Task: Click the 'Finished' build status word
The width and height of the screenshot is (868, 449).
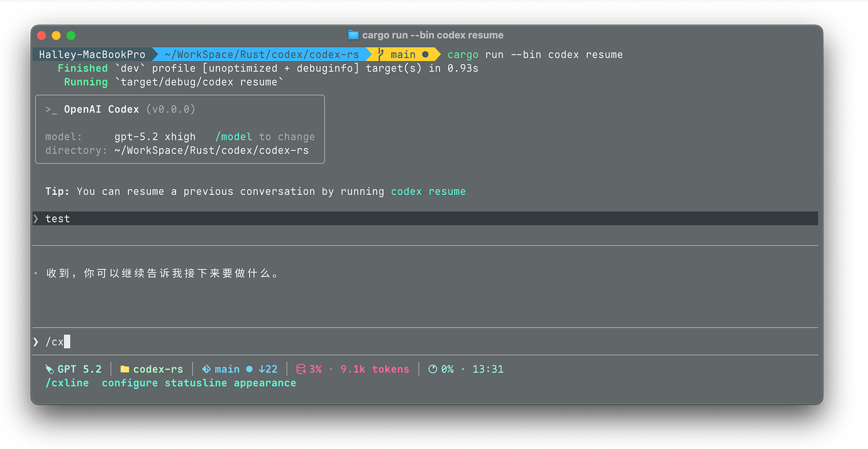Action: [82, 68]
